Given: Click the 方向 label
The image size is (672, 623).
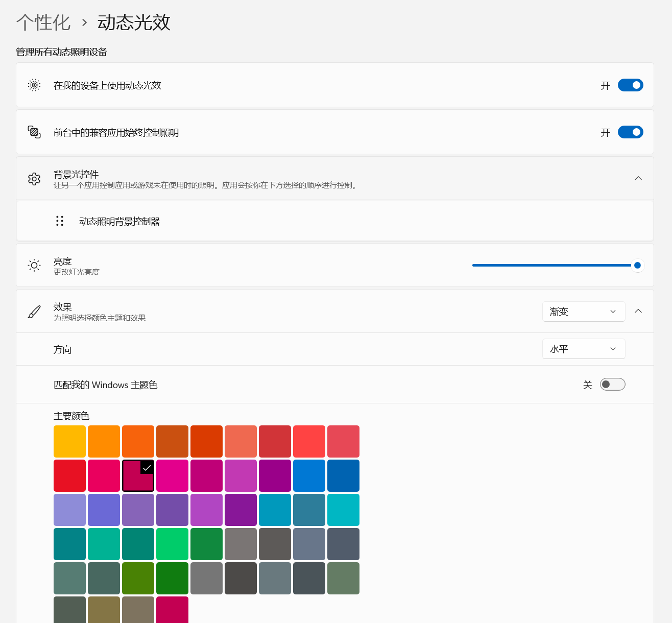Looking at the screenshot, I should [x=62, y=349].
